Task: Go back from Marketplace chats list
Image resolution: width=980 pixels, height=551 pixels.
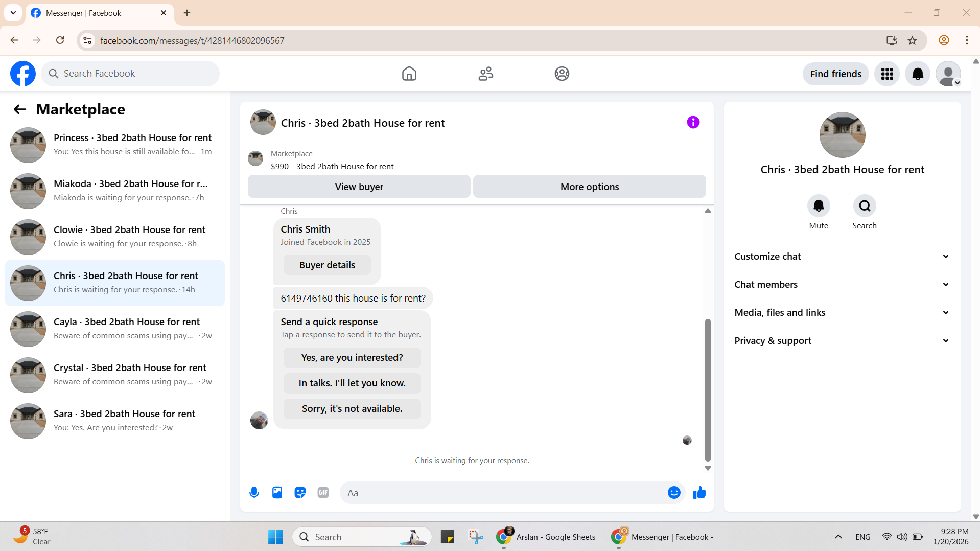Action: pyautogui.click(x=20, y=109)
